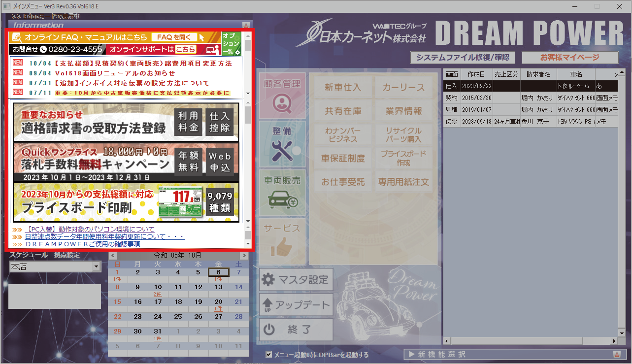Open DREAMPOWERご使用の確認事項 link
The height and width of the screenshot is (364, 632).
pyautogui.click(x=82, y=244)
